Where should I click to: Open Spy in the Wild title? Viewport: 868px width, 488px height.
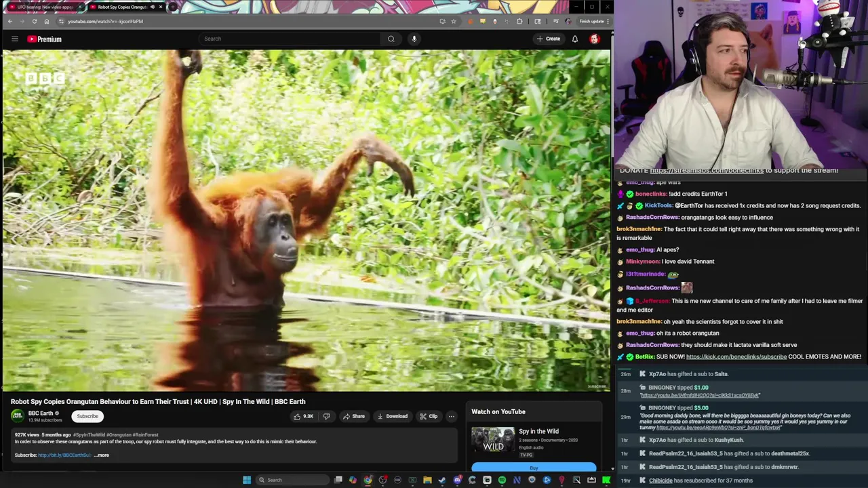pos(538,431)
